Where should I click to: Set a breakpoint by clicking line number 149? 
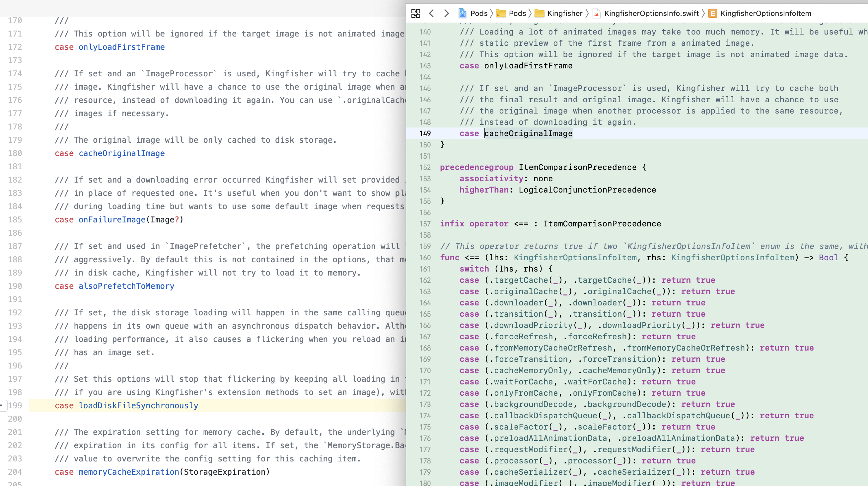(425, 133)
